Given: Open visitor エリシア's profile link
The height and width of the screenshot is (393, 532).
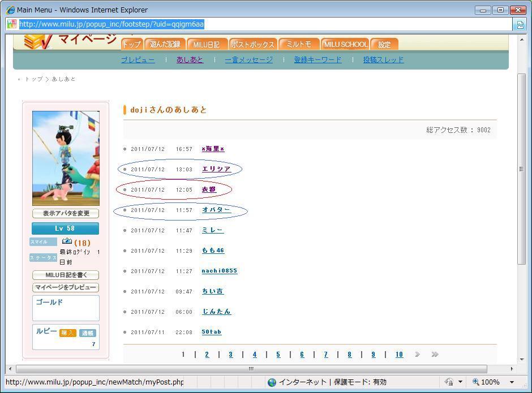Looking at the screenshot, I should 216,169.
